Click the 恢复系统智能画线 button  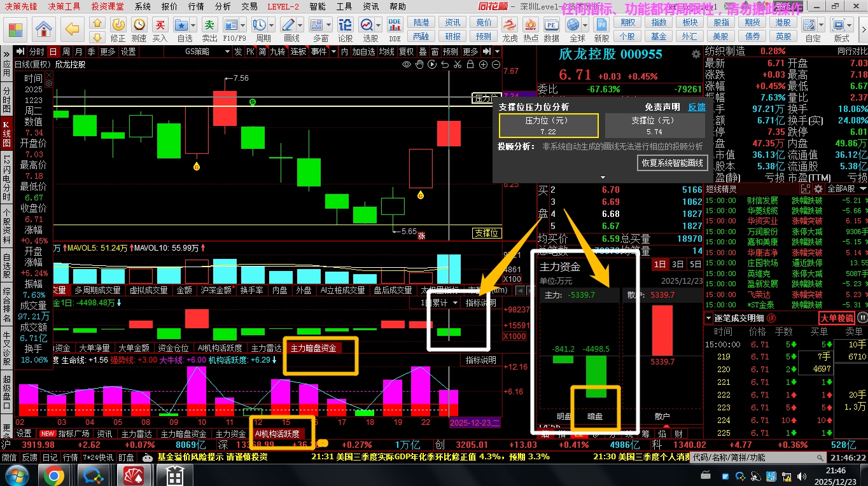(x=673, y=163)
